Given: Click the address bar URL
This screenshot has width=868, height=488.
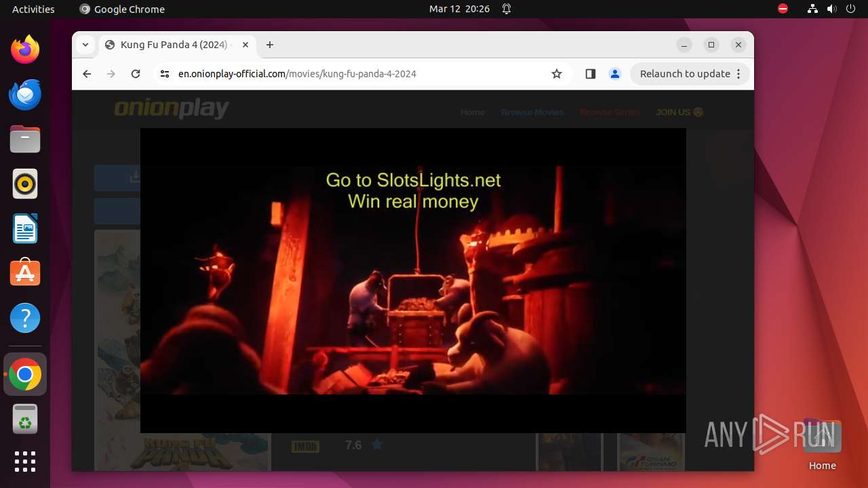Looking at the screenshot, I should [297, 74].
